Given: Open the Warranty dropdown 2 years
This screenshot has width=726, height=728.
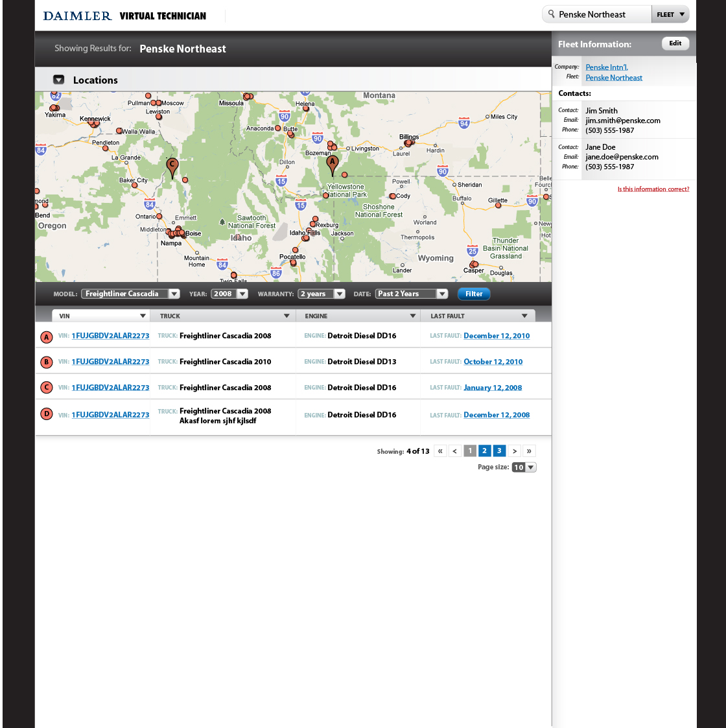Looking at the screenshot, I should click(322, 294).
